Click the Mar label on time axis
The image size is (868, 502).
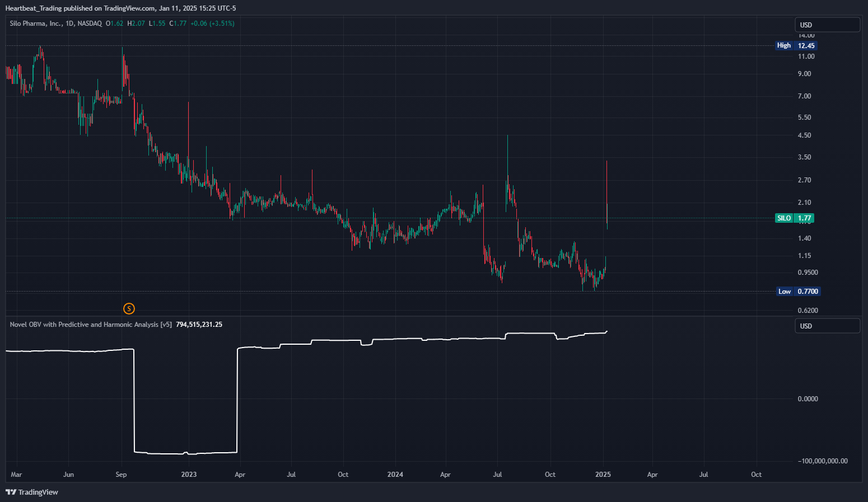click(16, 475)
